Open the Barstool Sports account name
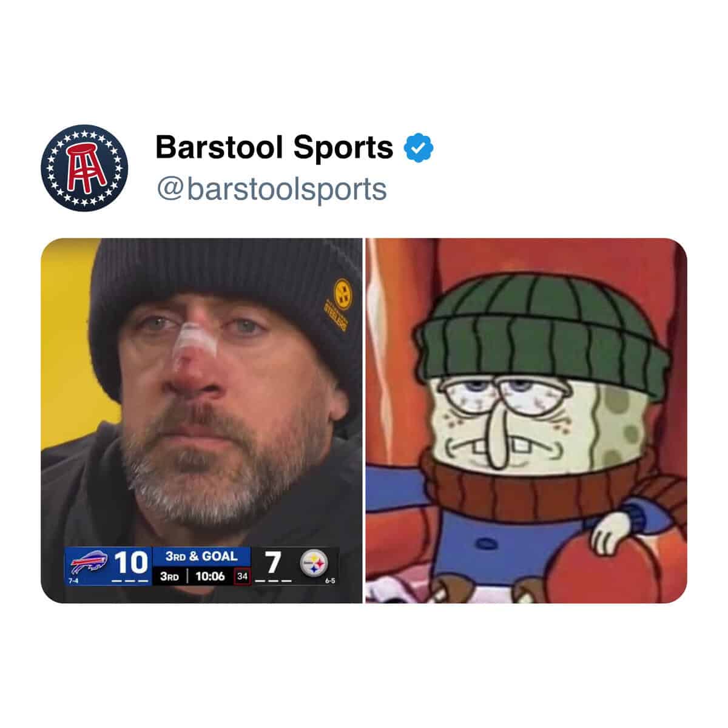Viewport: 728px width, 728px height. (x=274, y=147)
